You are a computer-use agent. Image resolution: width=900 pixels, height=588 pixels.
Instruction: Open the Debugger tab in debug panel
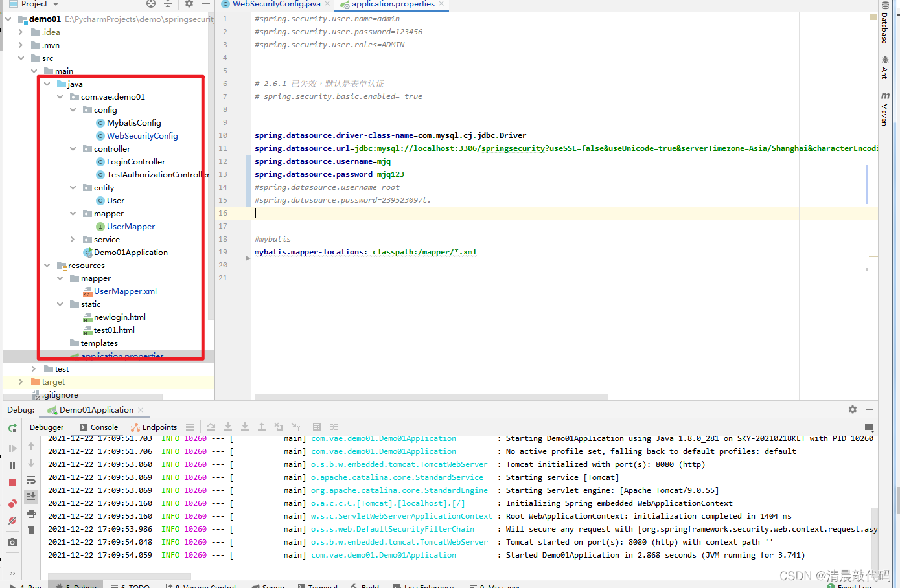[46, 427]
